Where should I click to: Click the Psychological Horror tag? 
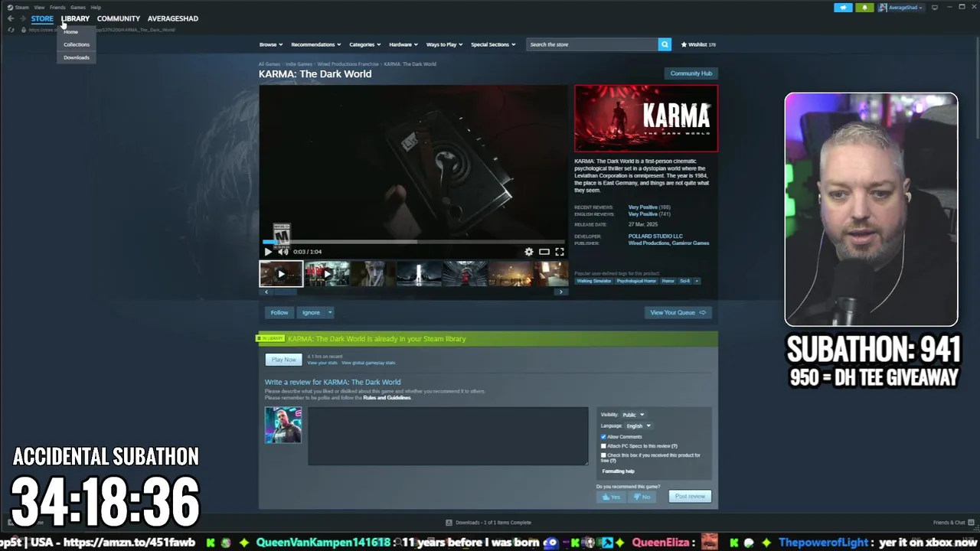coord(637,281)
